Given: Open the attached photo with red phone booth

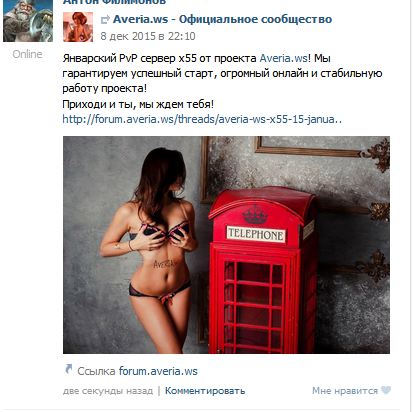Looking at the screenshot, I should point(226,245).
